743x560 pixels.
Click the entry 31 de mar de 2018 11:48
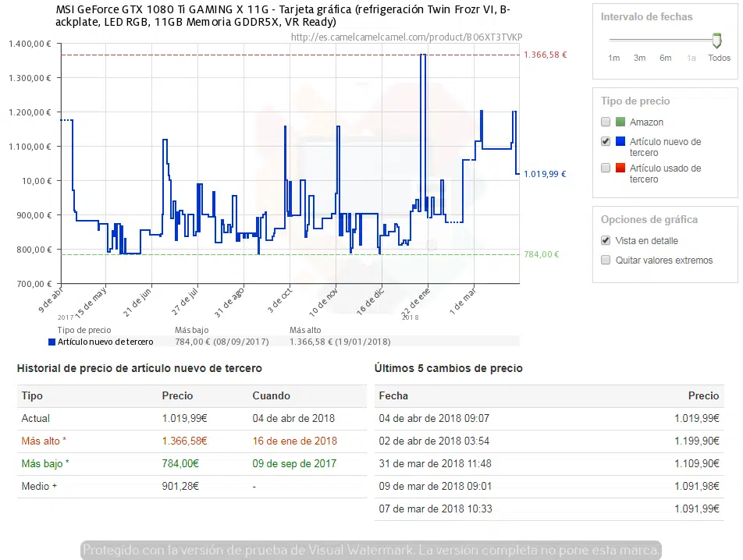[435, 464]
